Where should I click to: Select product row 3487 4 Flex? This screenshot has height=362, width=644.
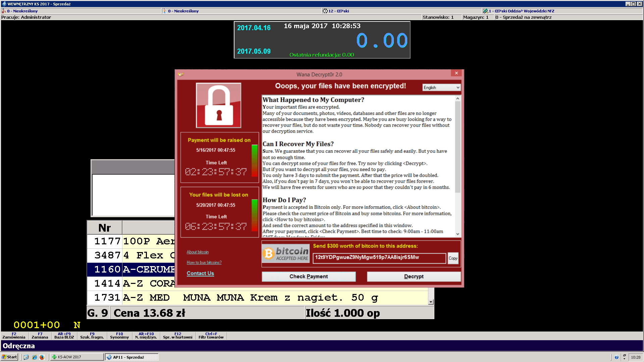click(131, 255)
